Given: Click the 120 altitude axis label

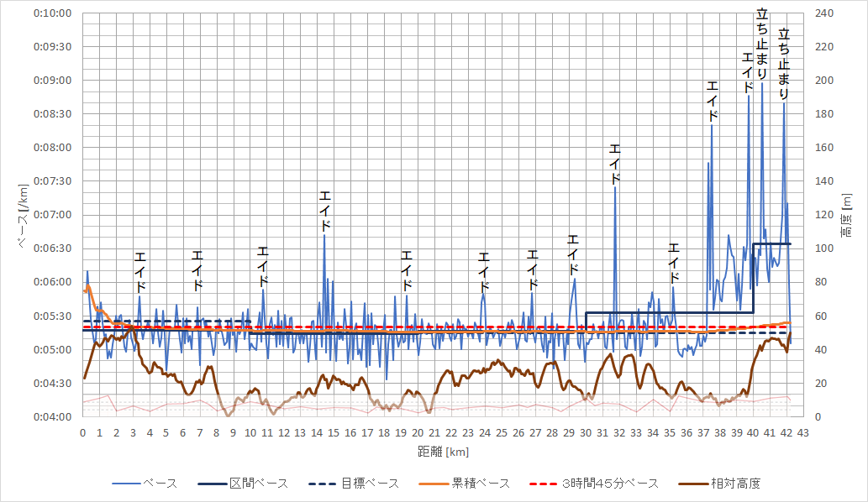Looking at the screenshot, I should pyautogui.click(x=824, y=215).
